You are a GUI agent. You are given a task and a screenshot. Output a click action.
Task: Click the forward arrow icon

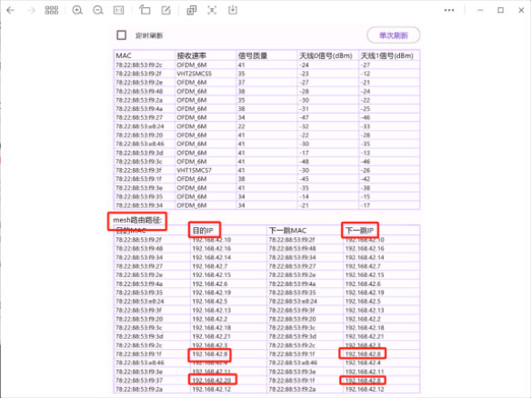tap(31, 10)
